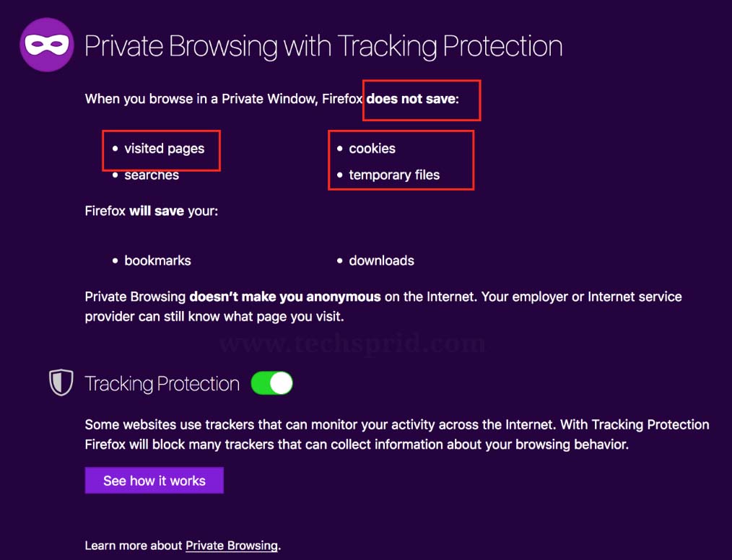The image size is (732, 560).
Task: Click the Your employer or Internet service sentence
Action: (383, 307)
